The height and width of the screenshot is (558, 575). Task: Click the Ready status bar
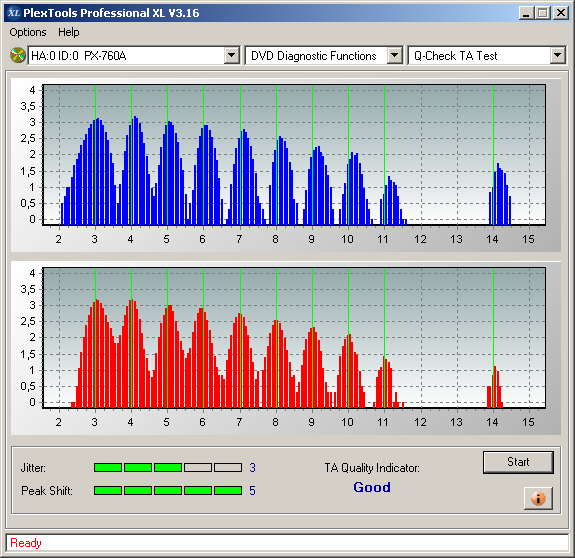click(x=287, y=543)
